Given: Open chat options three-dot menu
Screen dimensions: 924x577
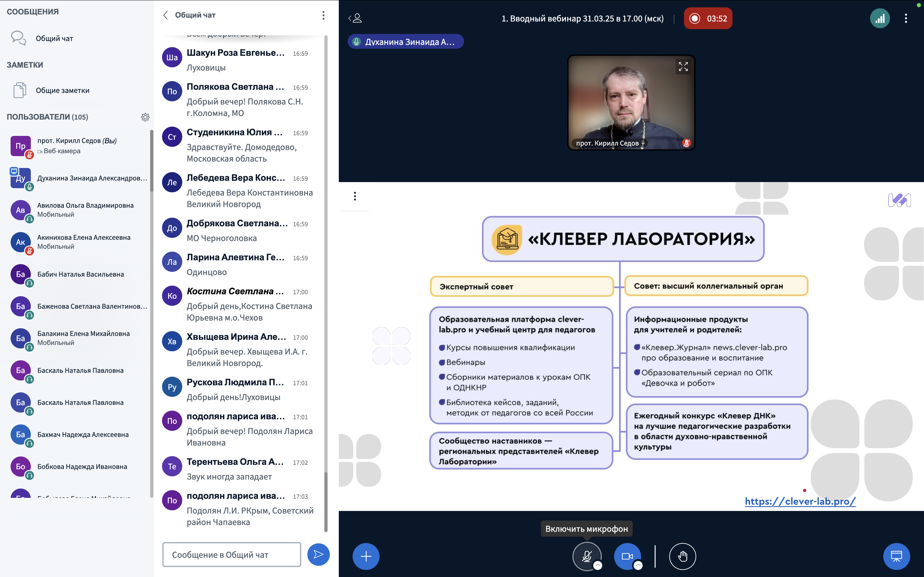Looking at the screenshot, I should coord(323,15).
